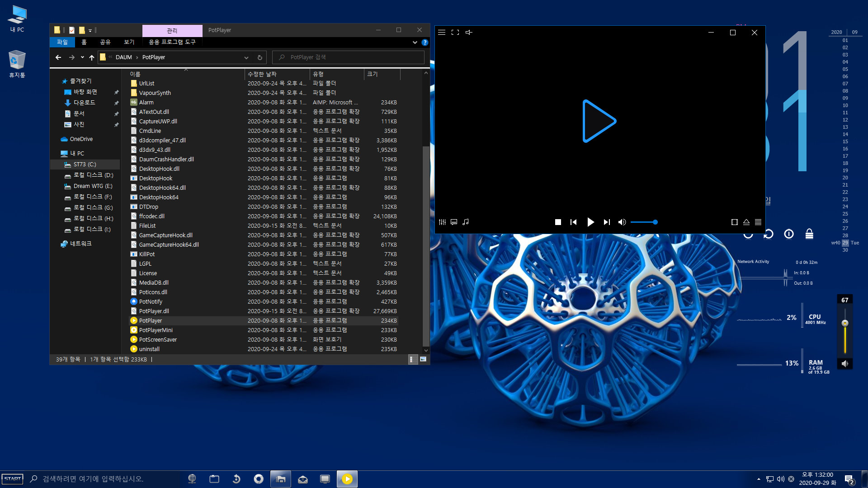Open 휴지통 recycle bin desktop icon
Screen dimensions: 868x488
17,64
